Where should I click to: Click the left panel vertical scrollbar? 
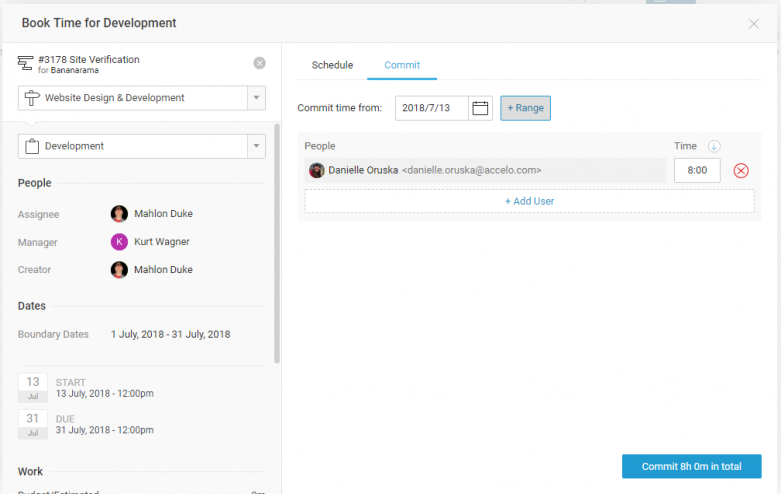coord(277,240)
